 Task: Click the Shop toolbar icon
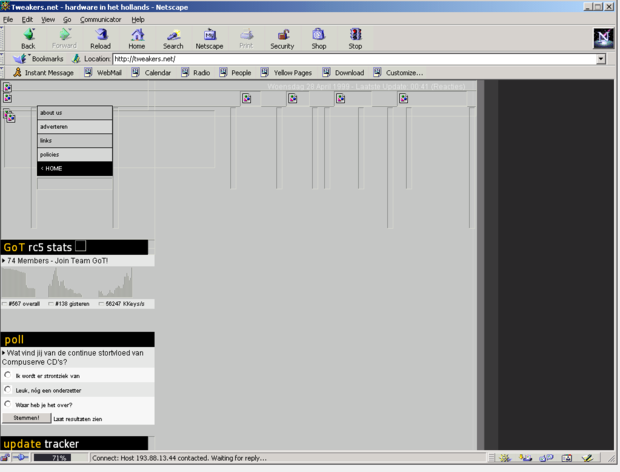tap(319, 39)
